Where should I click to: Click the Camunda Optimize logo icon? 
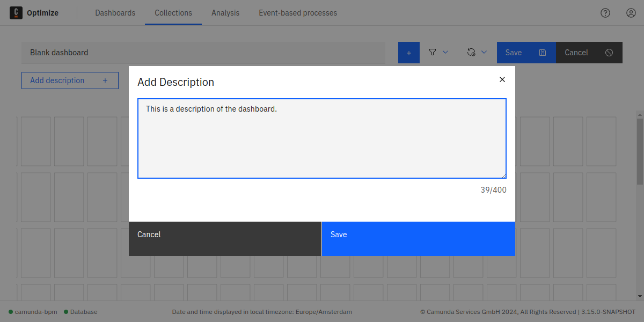pos(16,13)
